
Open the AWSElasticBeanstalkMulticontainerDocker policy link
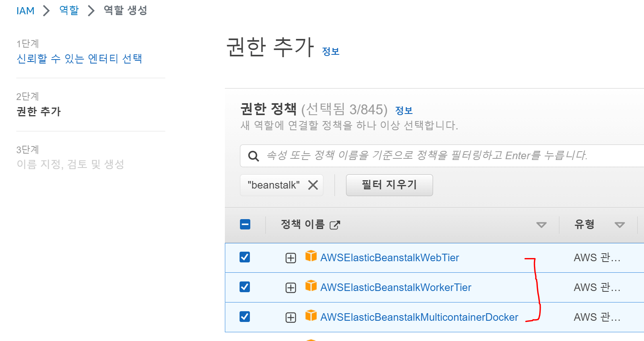click(419, 317)
